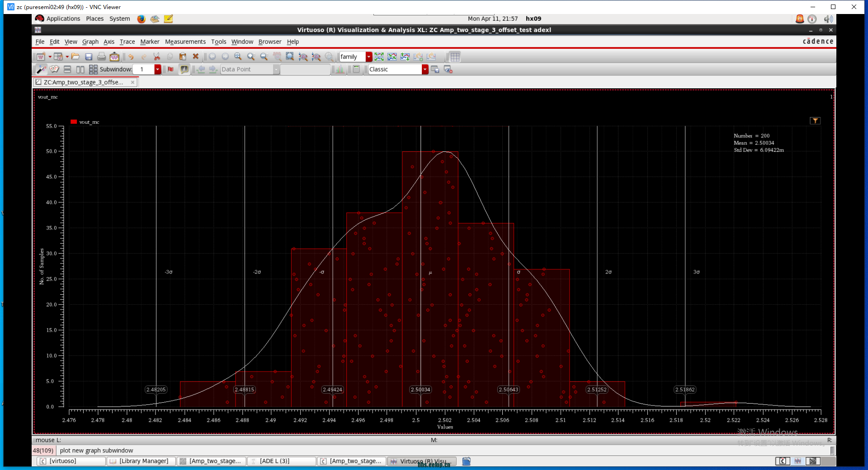Click the magic wand selection icon

click(41, 69)
